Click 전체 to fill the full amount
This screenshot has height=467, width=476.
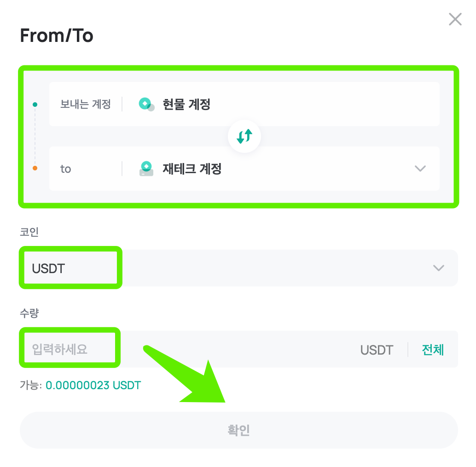pyautogui.click(x=433, y=350)
